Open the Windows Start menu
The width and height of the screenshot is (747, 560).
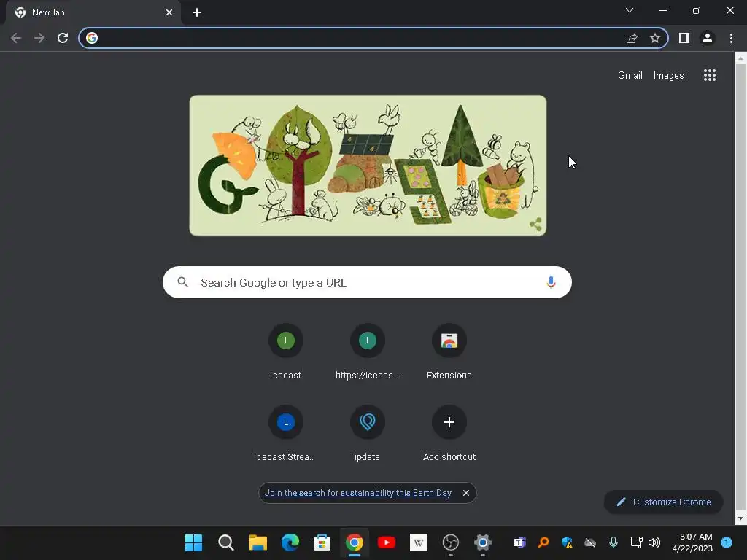193,542
